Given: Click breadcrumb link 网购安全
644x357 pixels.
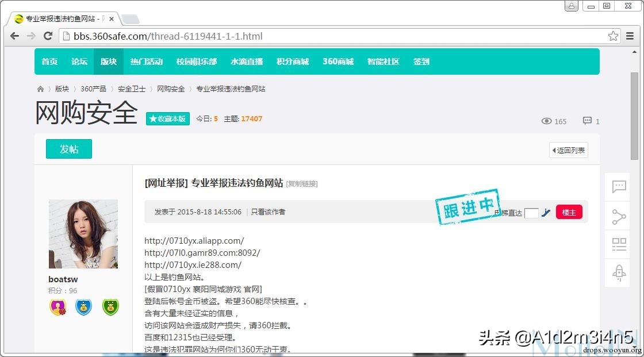Looking at the screenshot, I should click(170, 89).
